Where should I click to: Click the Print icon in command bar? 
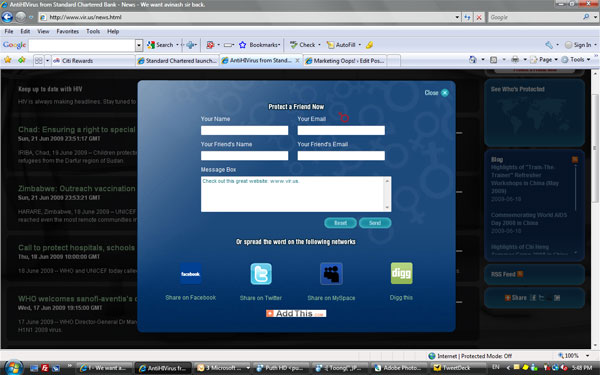(x=515, y=59)
